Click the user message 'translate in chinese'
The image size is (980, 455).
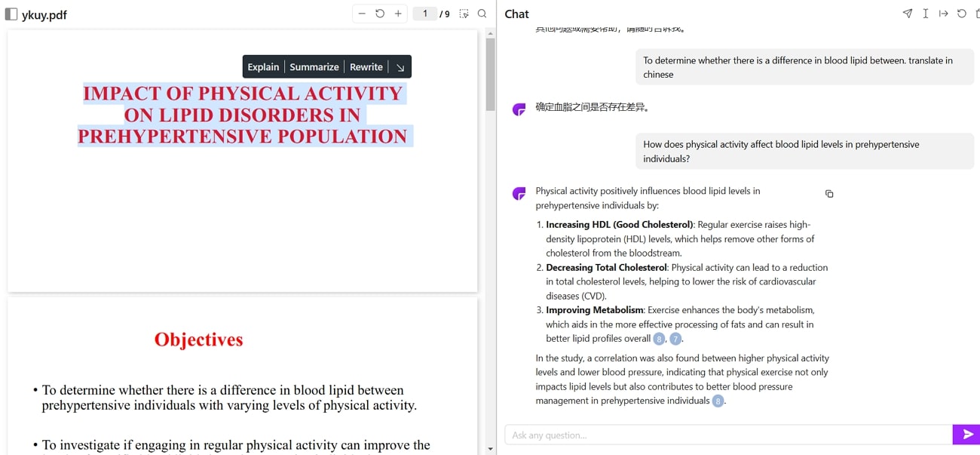(x=804, y=67)
